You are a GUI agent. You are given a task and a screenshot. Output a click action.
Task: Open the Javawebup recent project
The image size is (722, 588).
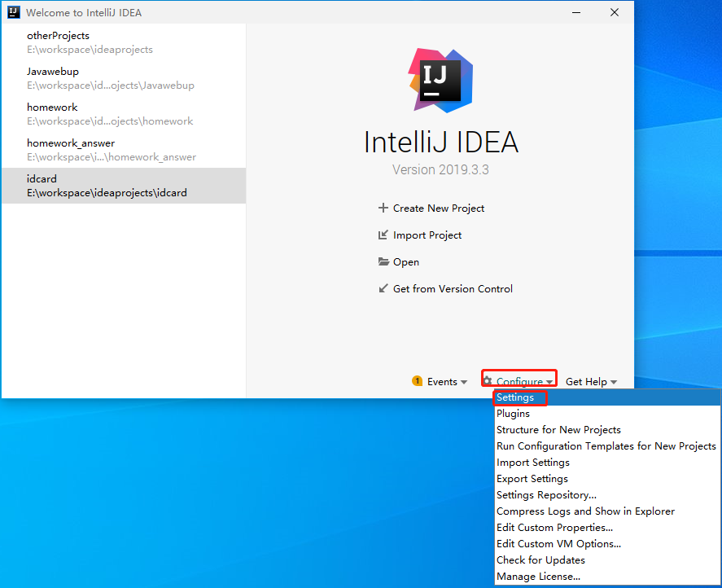coord(124,78)
